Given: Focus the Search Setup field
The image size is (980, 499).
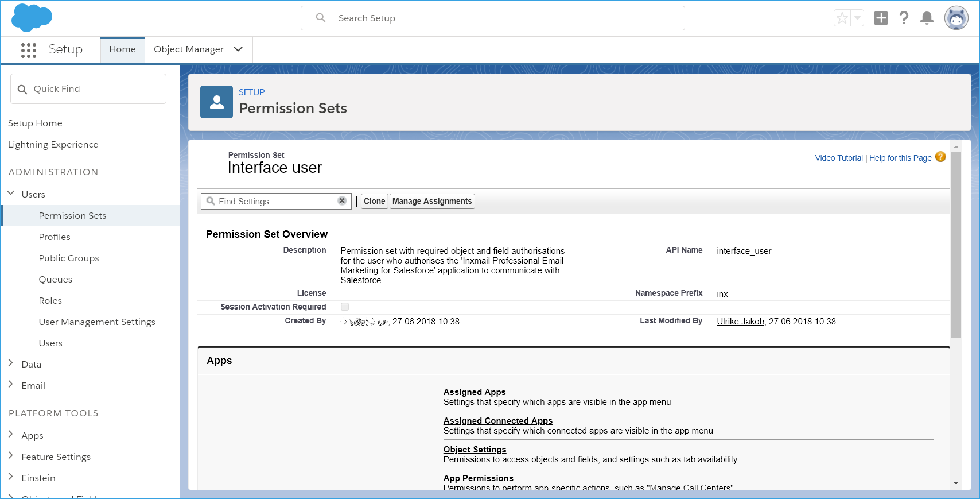Looking at the screenshot, I should [x=492, y=18].
